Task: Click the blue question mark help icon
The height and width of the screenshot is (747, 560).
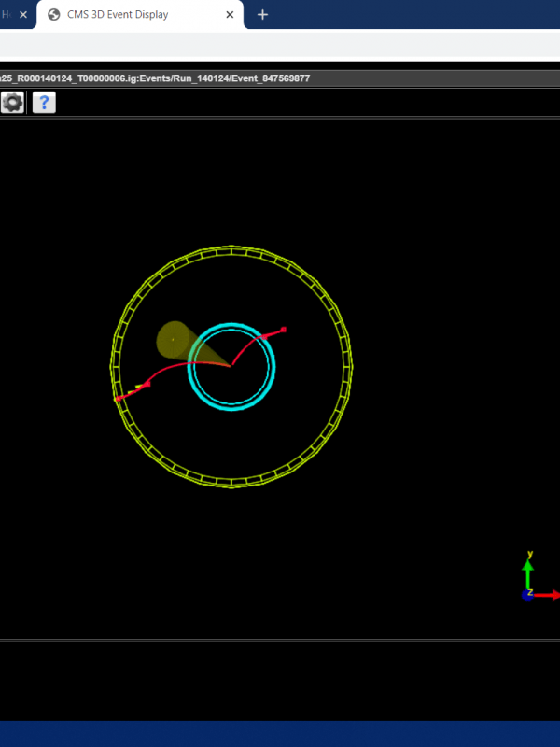Action: [44, 103]
